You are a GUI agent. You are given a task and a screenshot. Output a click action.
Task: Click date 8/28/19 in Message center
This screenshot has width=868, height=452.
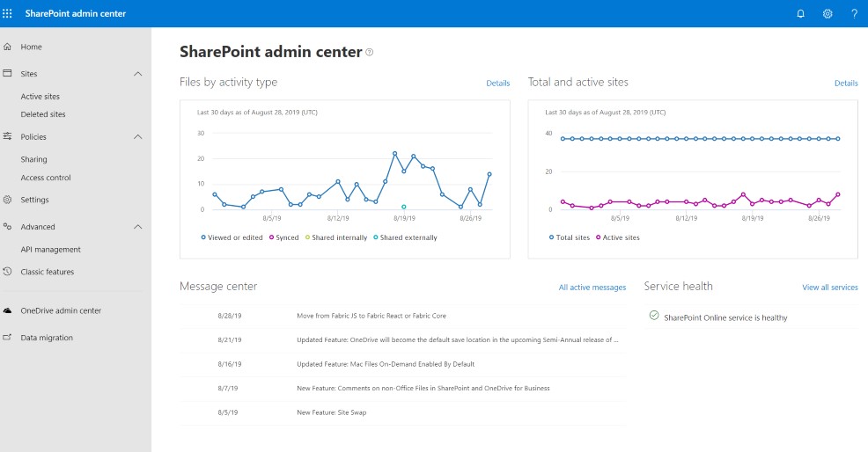click(x=229, y=316)
